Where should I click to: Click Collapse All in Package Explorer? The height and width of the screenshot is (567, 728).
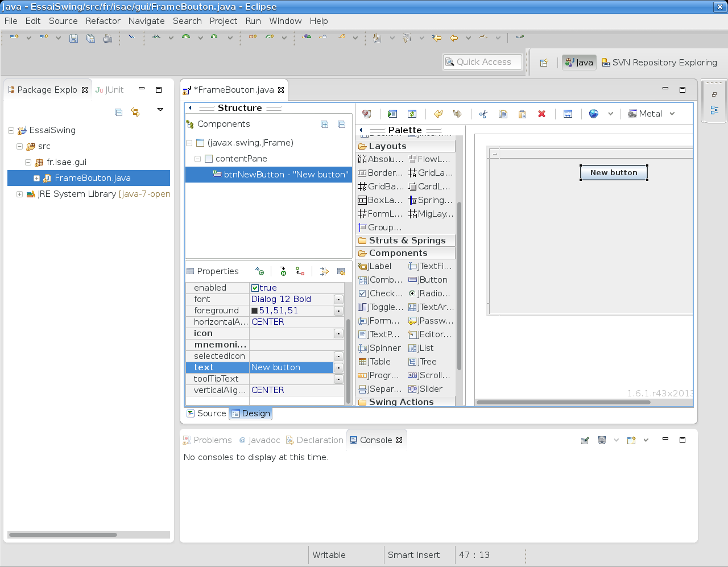tap(118, 112)
